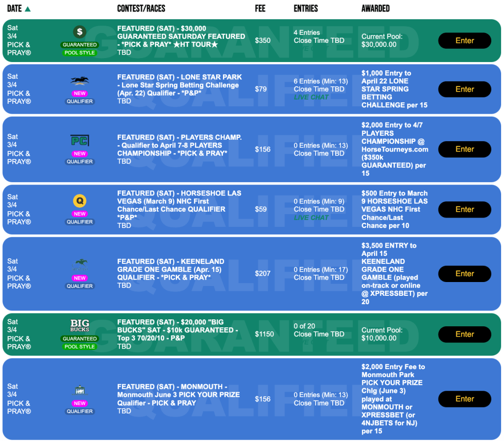Click the NEW badge on Lone Star row
This screenshot has width=504, height=441.
[80, 94]
